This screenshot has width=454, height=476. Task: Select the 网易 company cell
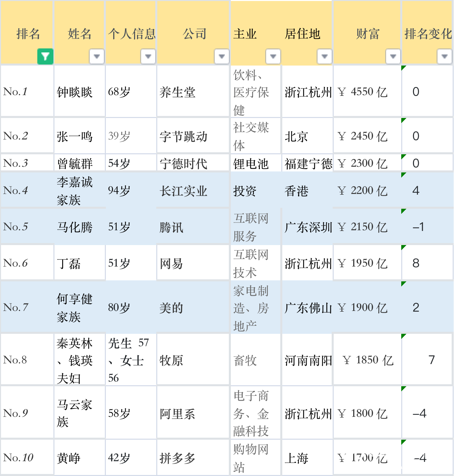193,263
